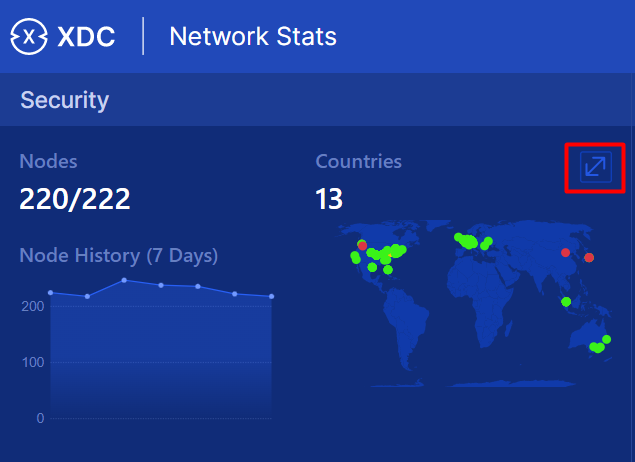The width and height of the screenshot is (635, 462).
Task: Click the Node History (7 Days) heading
Action: pyautogui.click(x=119, y=255)
